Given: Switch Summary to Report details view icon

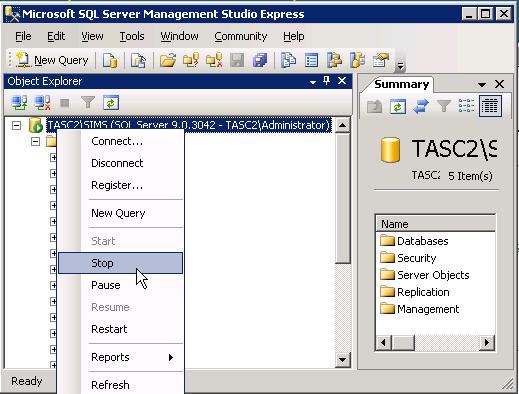Looking at the screenshot, I should tap(490, 106).
